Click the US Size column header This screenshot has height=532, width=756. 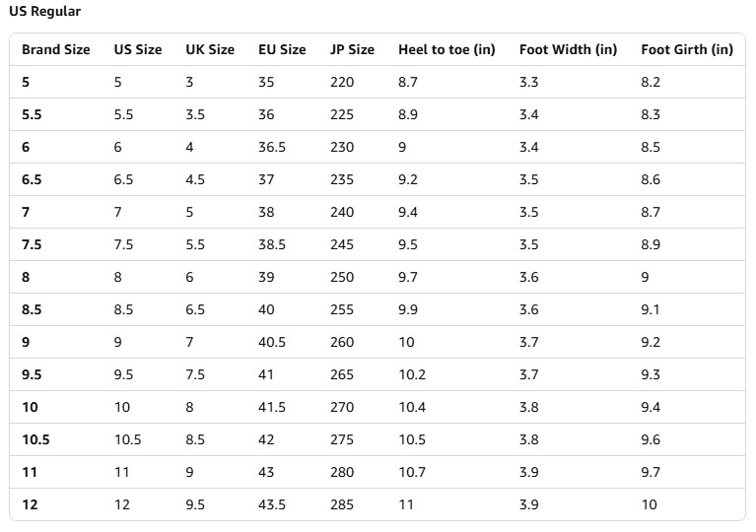tap(138, 49)
